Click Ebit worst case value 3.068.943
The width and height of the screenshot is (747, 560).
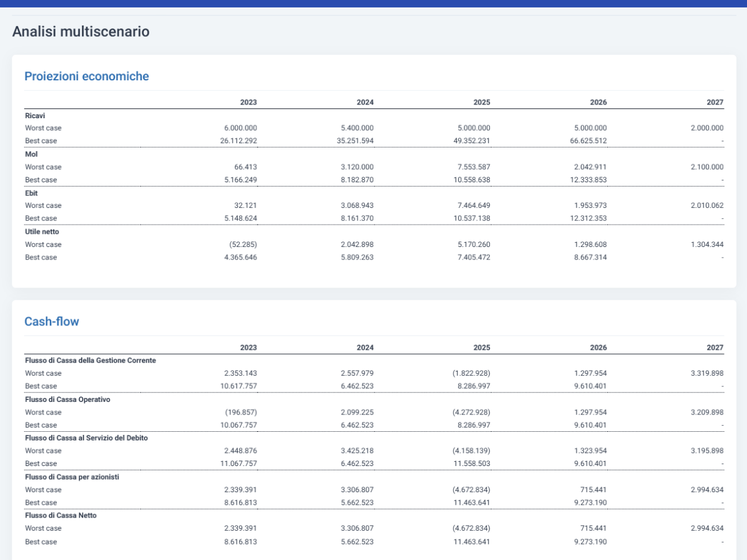point(357,205)
